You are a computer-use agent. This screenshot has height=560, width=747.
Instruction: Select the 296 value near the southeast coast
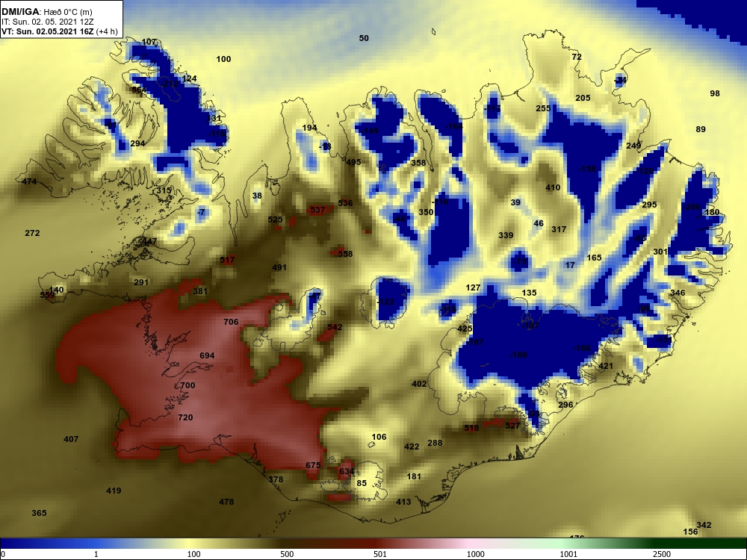(565, 405)
